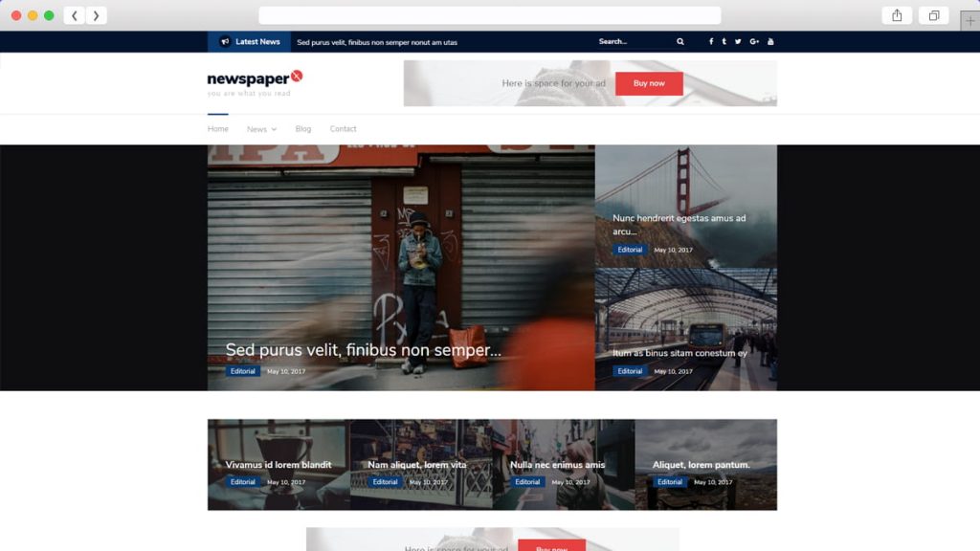Screen dimensions: 980x551
Task: Click the macOS green maximize window button
Action: tap(49, 15)
